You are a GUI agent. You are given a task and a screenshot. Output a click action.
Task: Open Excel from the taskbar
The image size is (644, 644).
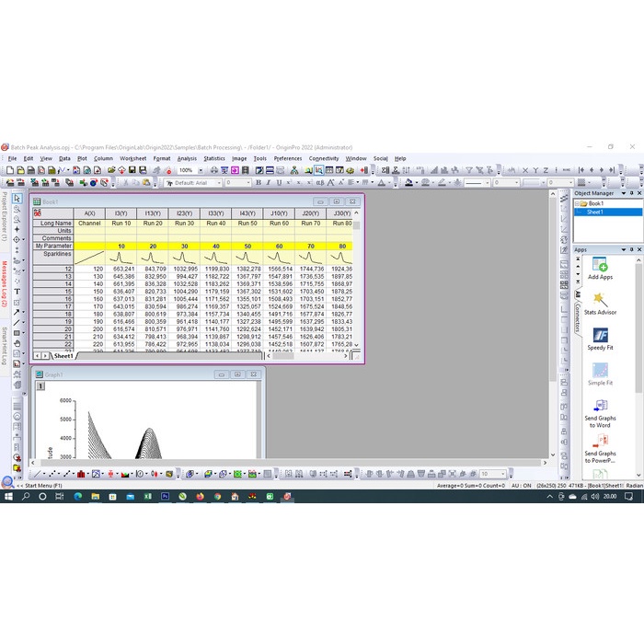(147, 497)
